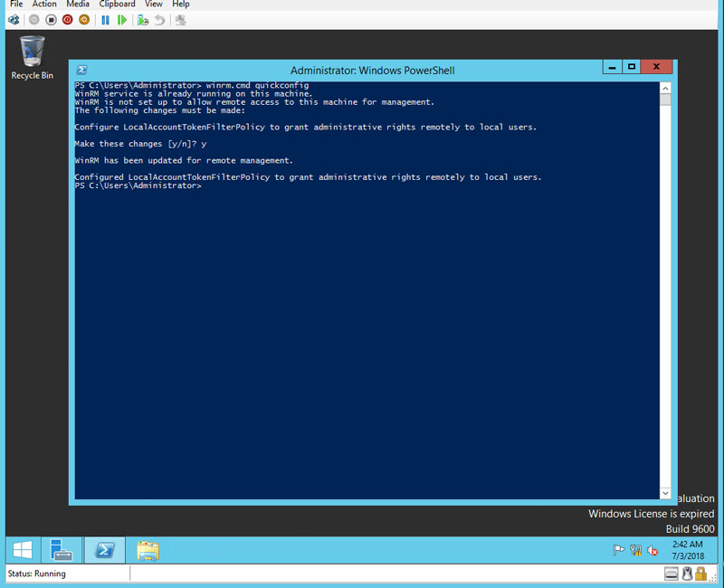
Task: Open the View menu
Action: coord(154,5)
